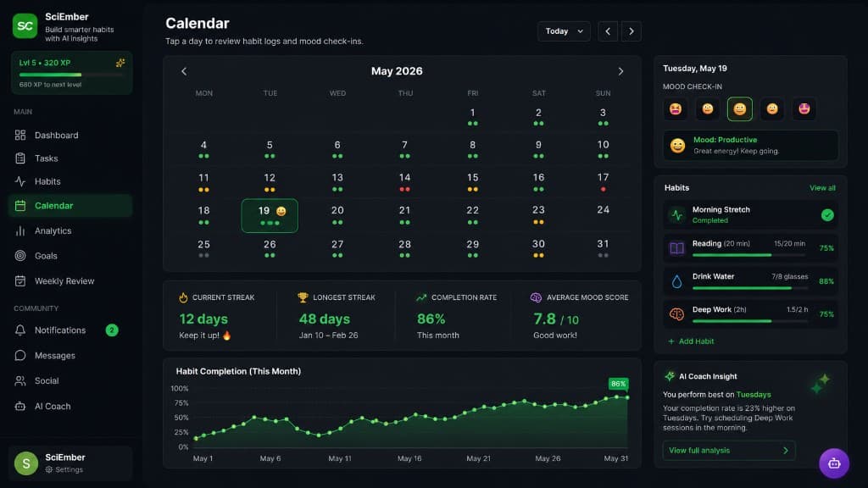This screenshot has height=488, width=868.
Task: Click the AI Coach robot icon in sidebar
Action: (x=20, y=406)
